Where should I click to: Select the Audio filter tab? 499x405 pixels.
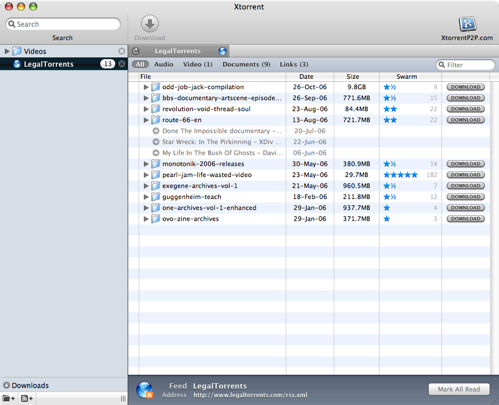click(163, 64)
